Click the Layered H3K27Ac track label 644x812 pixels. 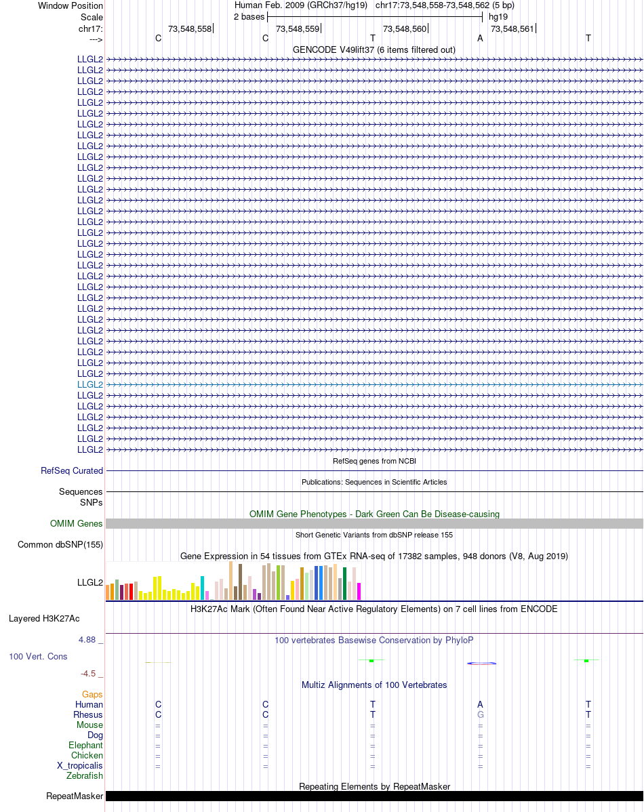tap(44, 618)
